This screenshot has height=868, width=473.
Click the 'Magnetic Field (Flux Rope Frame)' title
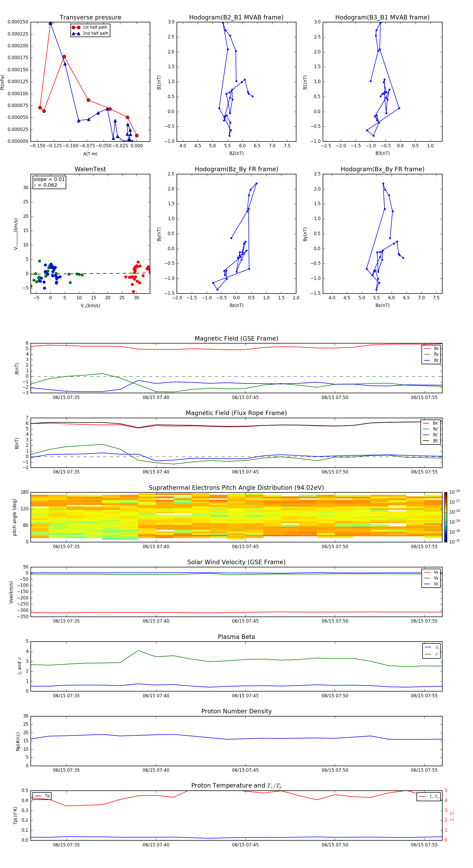[x=236, y=413]
